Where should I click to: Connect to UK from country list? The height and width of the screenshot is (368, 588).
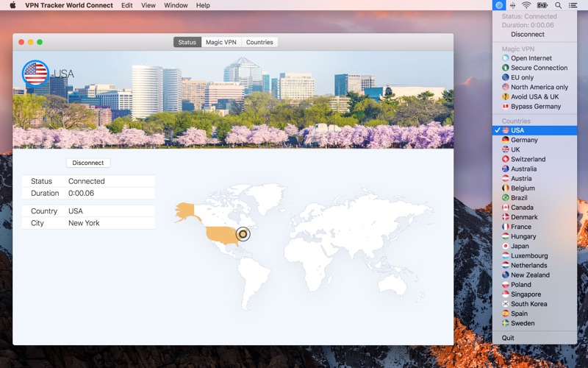coord(535,149)
